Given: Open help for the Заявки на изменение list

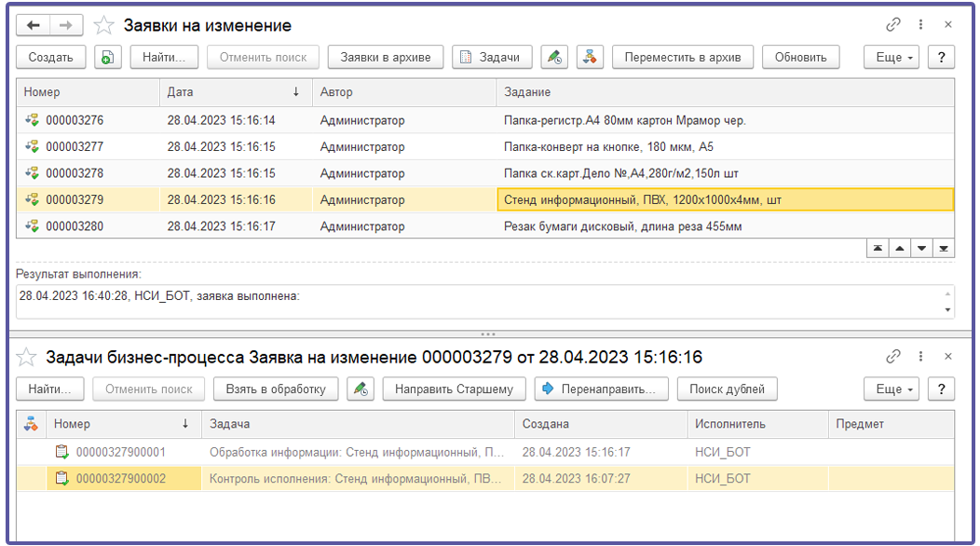Looking at the screenshot, I should [941, 57].
